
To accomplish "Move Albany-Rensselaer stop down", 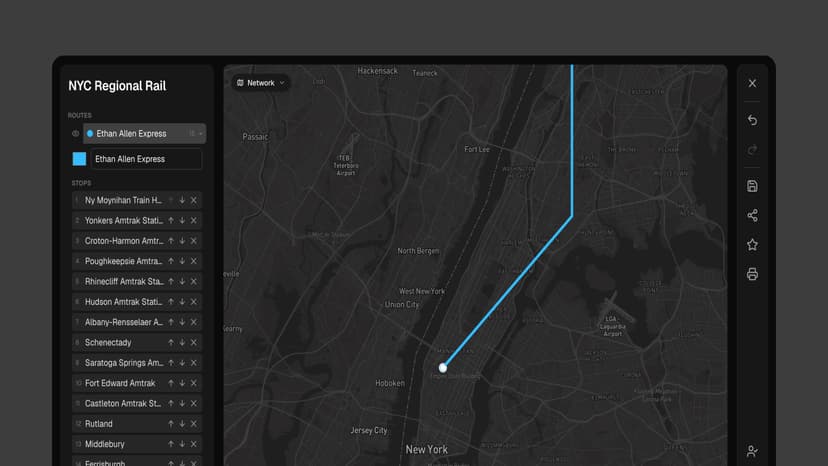I will tap(182, 322).
